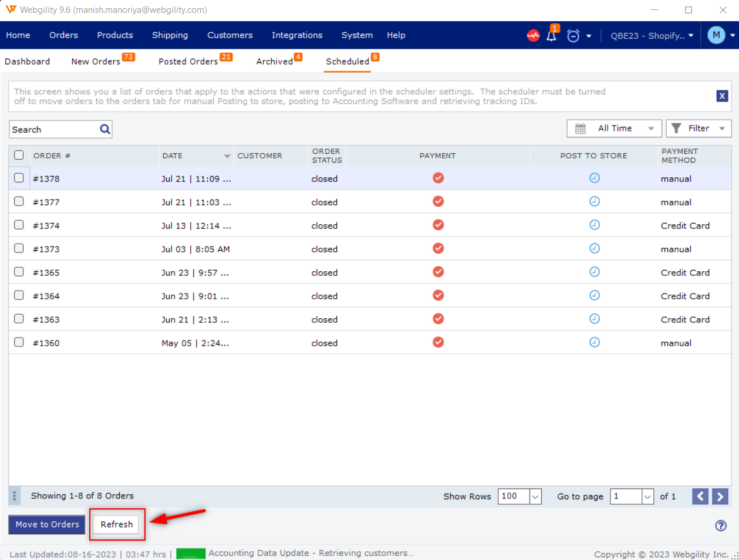Click the Refresh button

[x=116, y=524]
